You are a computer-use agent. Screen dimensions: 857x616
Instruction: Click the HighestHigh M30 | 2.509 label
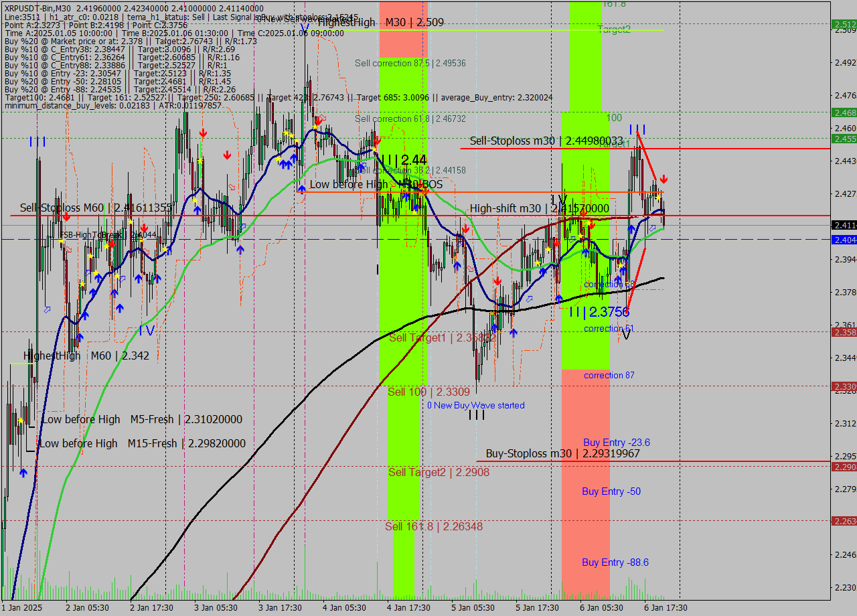381,22
